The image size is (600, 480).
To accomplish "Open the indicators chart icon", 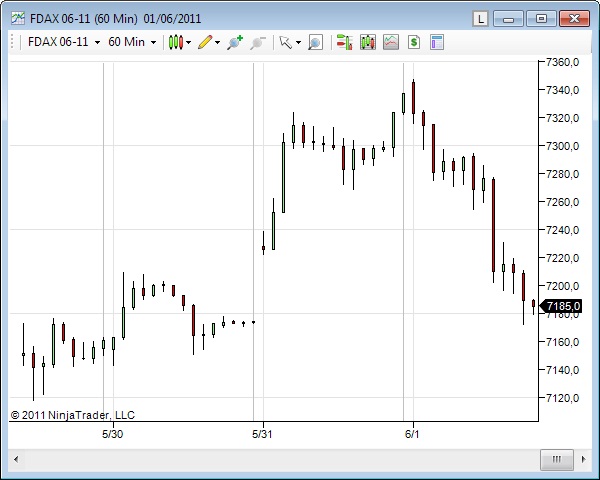I will (x=391, y=42).
